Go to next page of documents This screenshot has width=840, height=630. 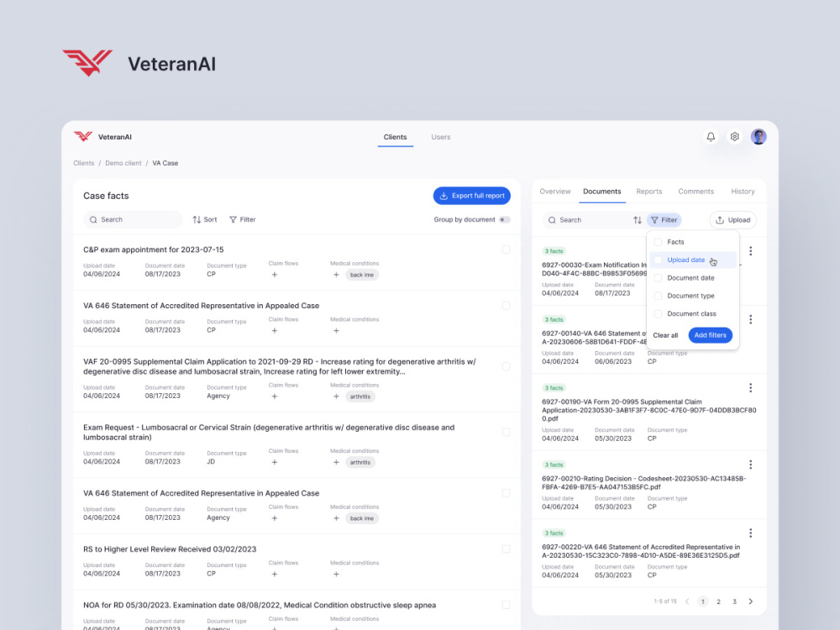pos(750,601)
